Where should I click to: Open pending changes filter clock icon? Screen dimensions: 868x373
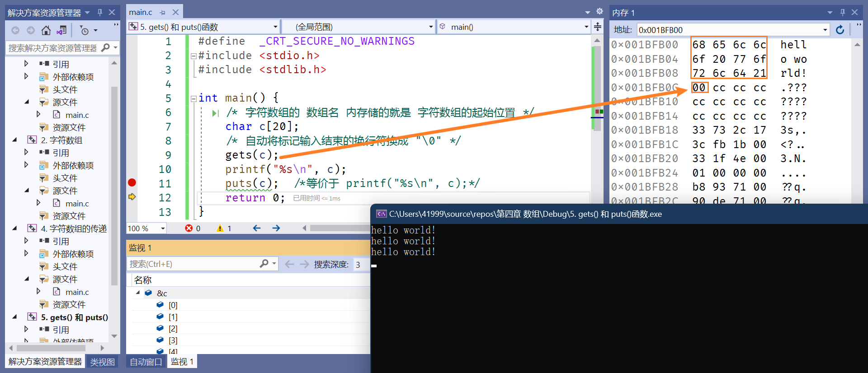pyautogui.click(x=85, y=30)
